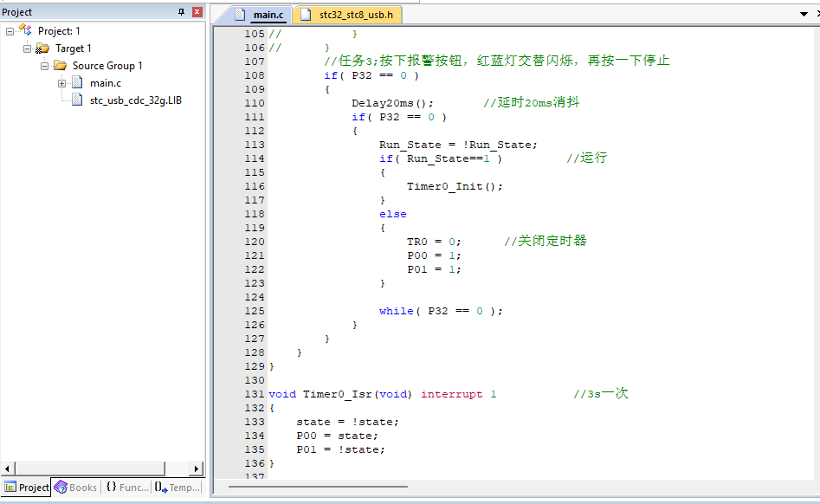The image size is (820, 504).
Task: Click the Project panel right scroll arrow
Action: (x=196, y=468)
